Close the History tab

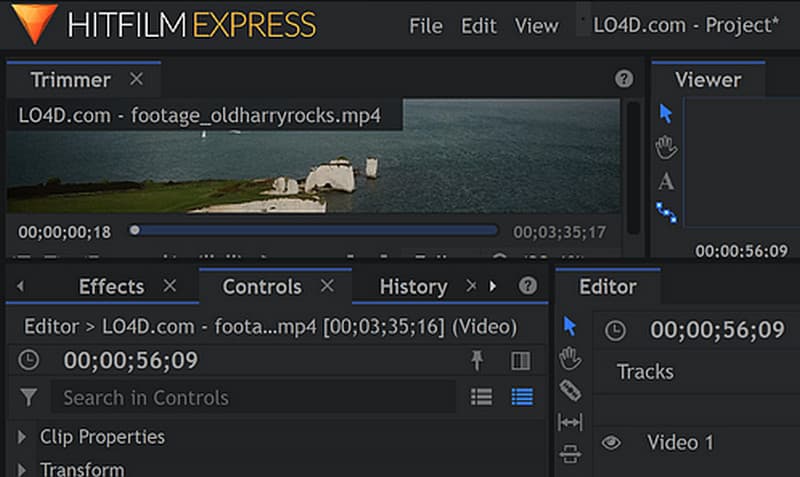(x=471, y=286)
